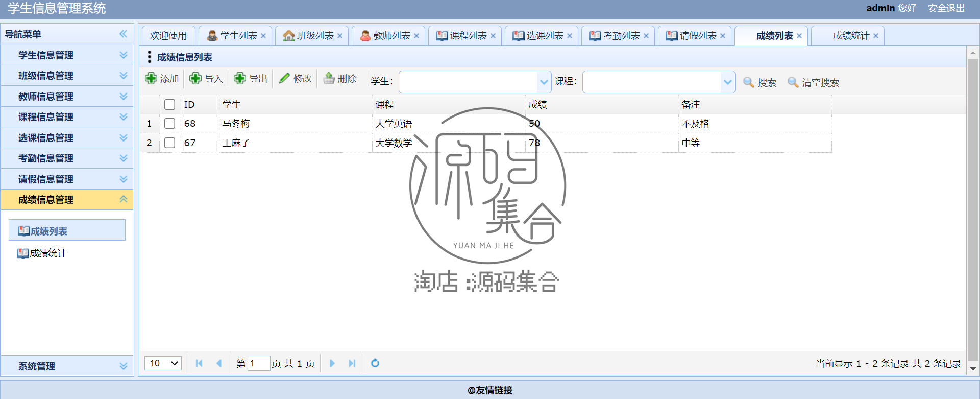Click the 清空搜索 button
The width and height of the screenshot is (980, 399).
tap(813, 82)
